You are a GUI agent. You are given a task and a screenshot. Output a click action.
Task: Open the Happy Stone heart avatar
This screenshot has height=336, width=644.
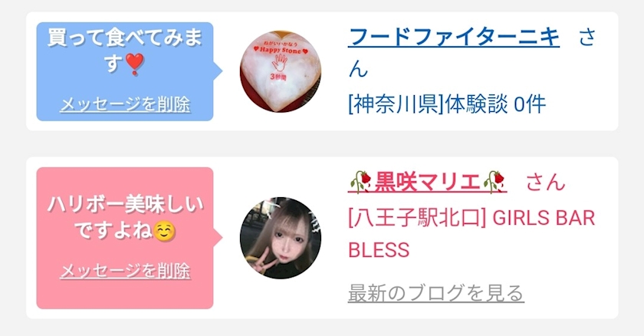(281, 71)
